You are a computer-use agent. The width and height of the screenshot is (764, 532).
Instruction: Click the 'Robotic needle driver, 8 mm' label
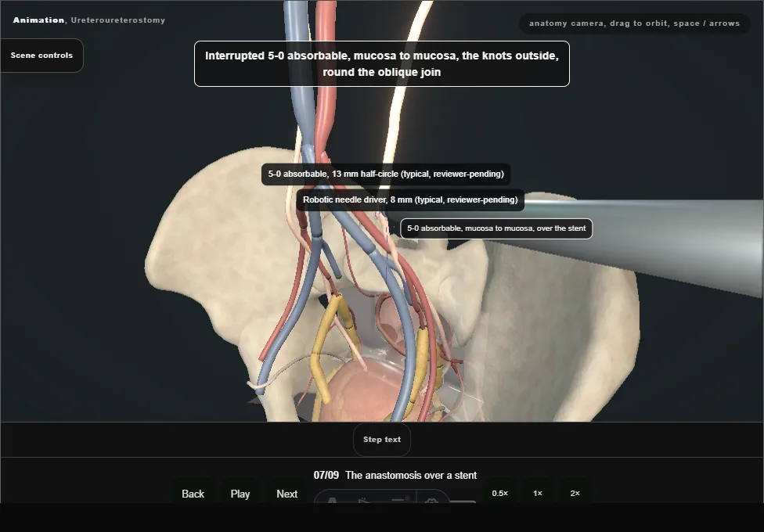coord(410,199)
